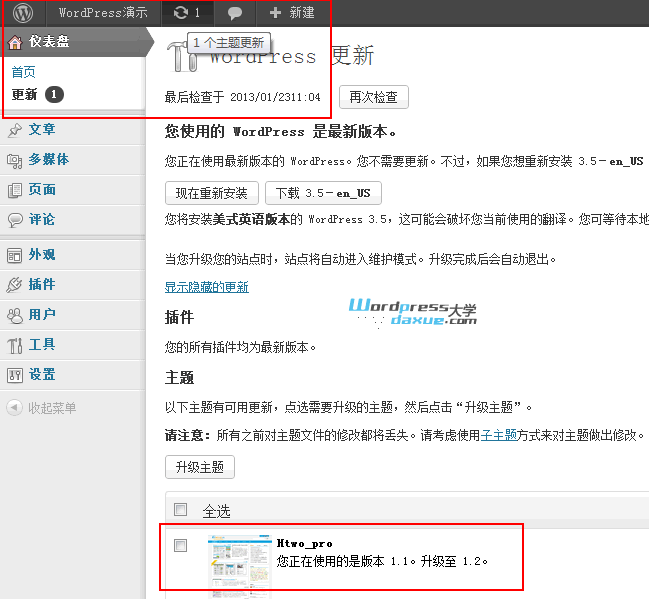649x599 pixels.
Task: Open the 插件 plugins menu
Action: (72, 285)
